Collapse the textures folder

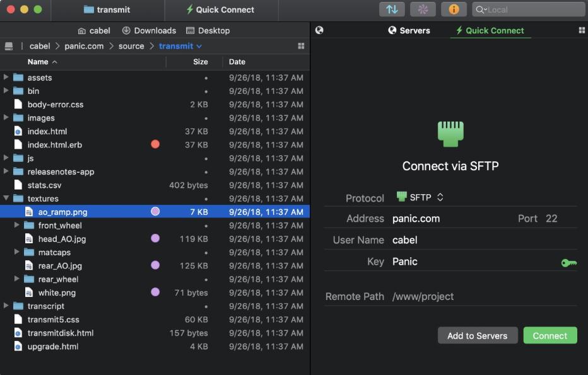6,199
